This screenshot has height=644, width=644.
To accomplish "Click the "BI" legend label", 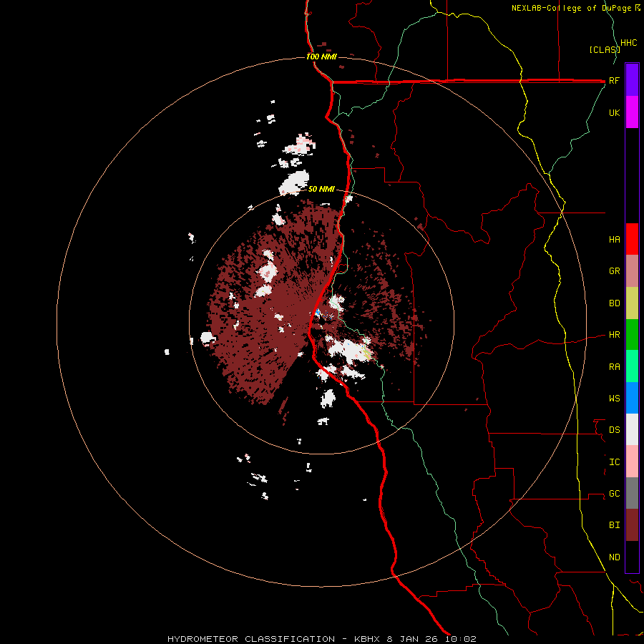I will point(614,525).
